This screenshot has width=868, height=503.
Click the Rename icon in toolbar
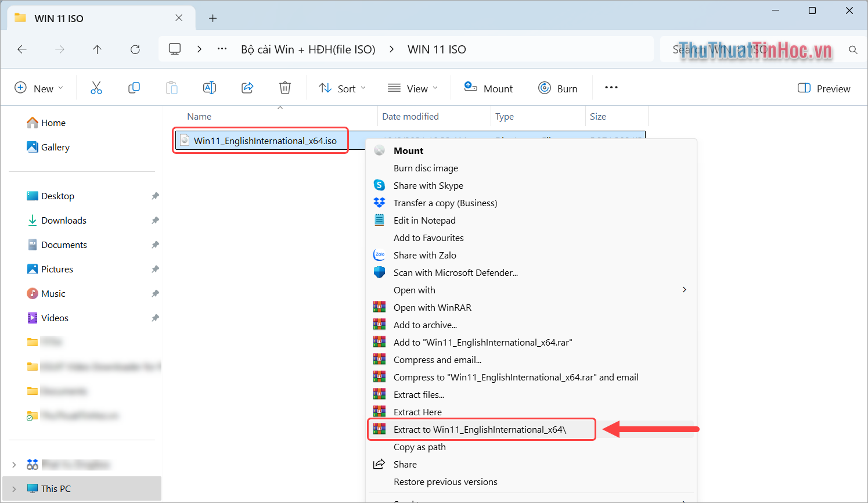(x=210, y=88)
